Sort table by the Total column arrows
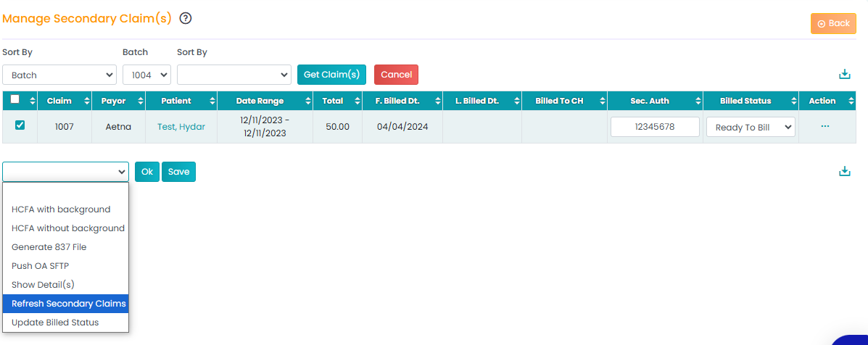This screenshot has width=868, height=345. 357,101
